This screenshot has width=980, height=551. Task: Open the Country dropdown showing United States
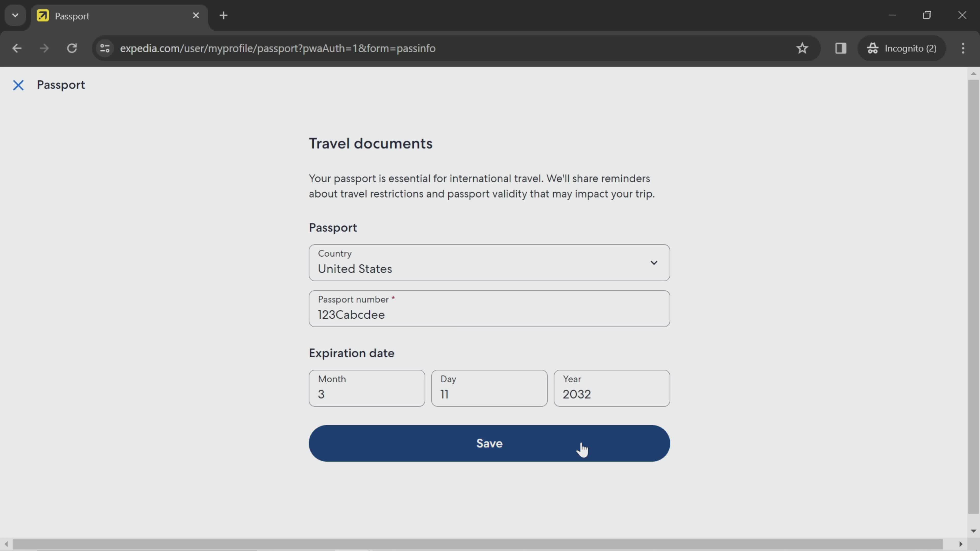point(489,263)
